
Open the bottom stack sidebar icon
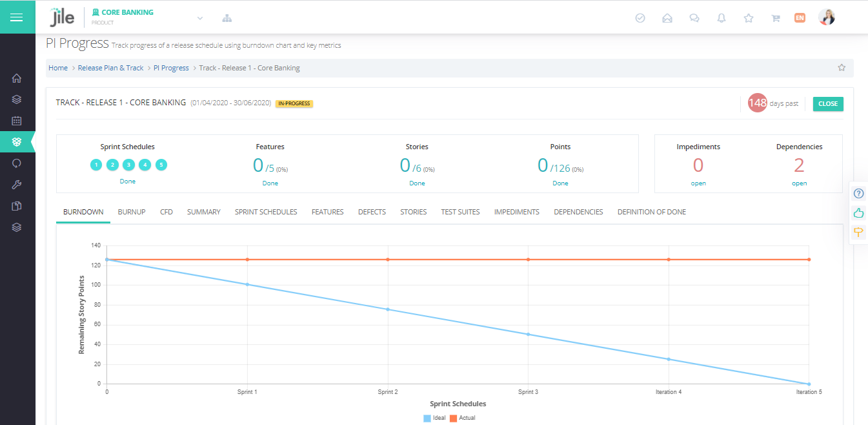[x=17, y=227]
